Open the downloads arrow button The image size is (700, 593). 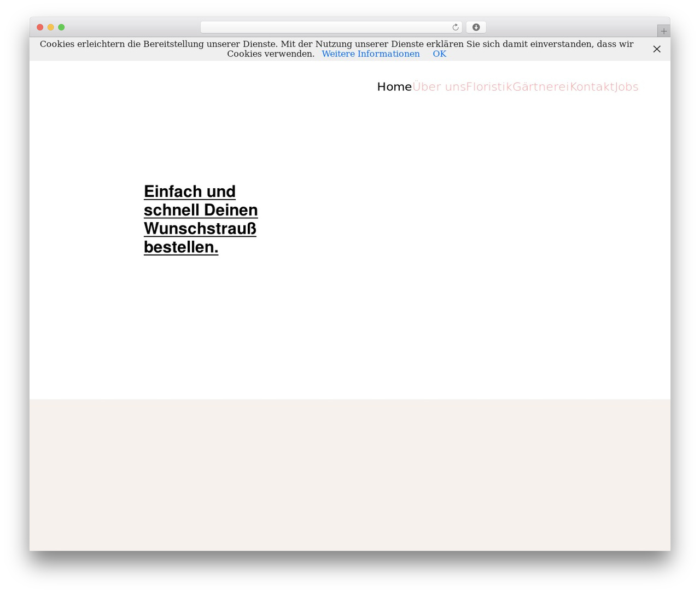[476, 27]
